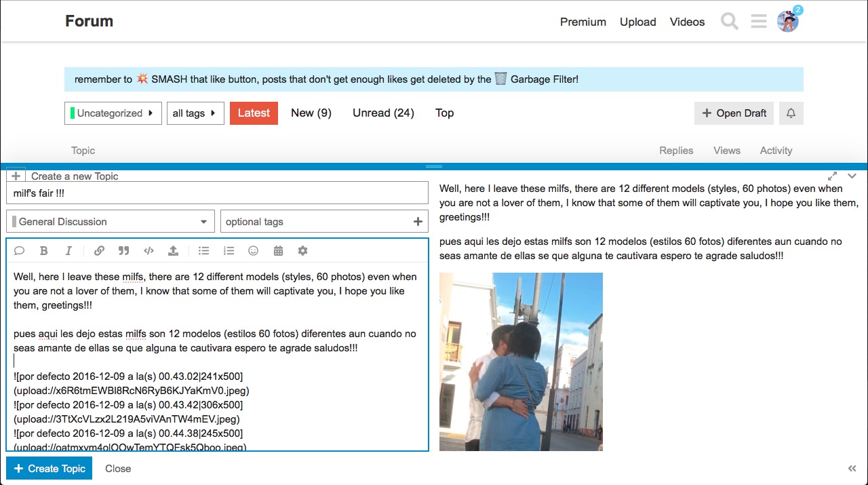Switch to the Unread (24) tab

pyautogui.click(x=383, y=113)
